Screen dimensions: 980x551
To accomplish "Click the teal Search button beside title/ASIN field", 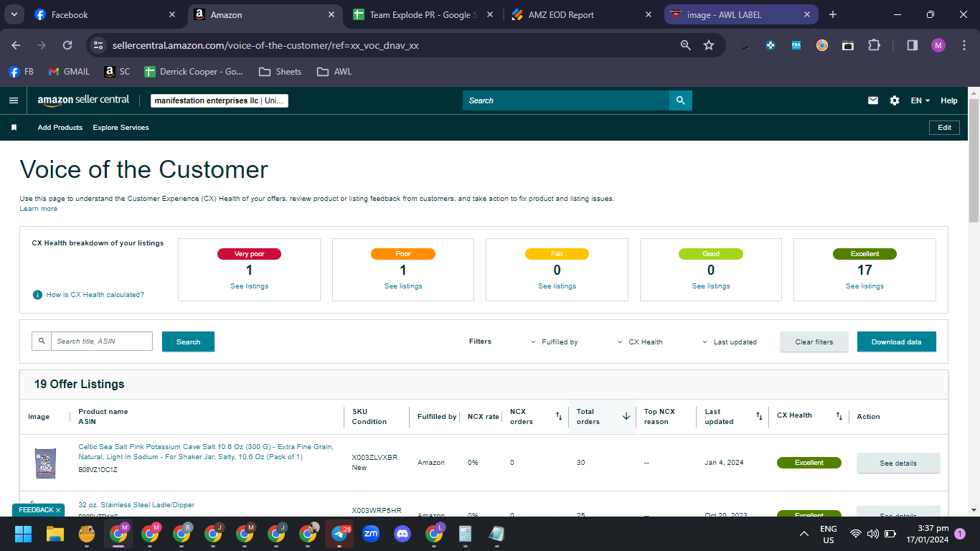I will pos(188,342).
